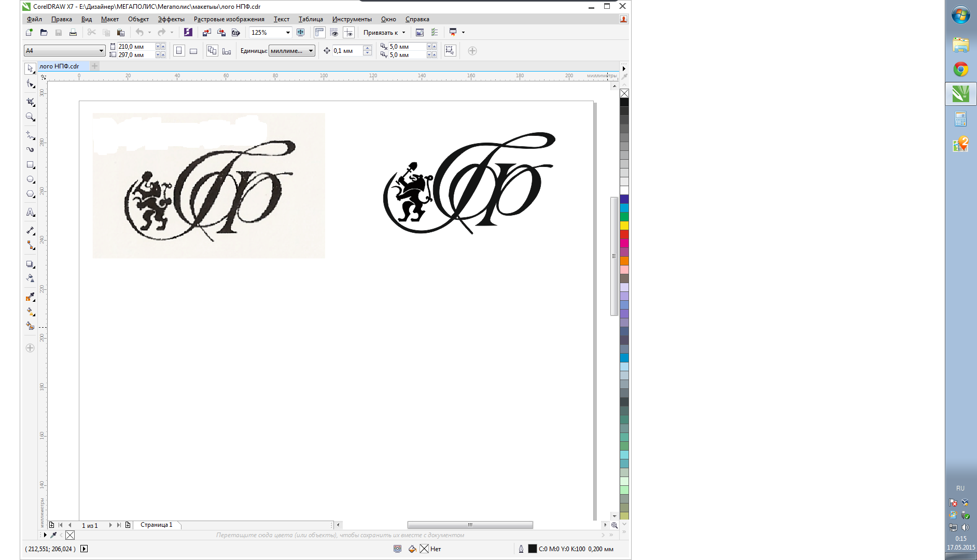Set page orientation to Portrait
977x560 pixels.
(x=179, y=51)
